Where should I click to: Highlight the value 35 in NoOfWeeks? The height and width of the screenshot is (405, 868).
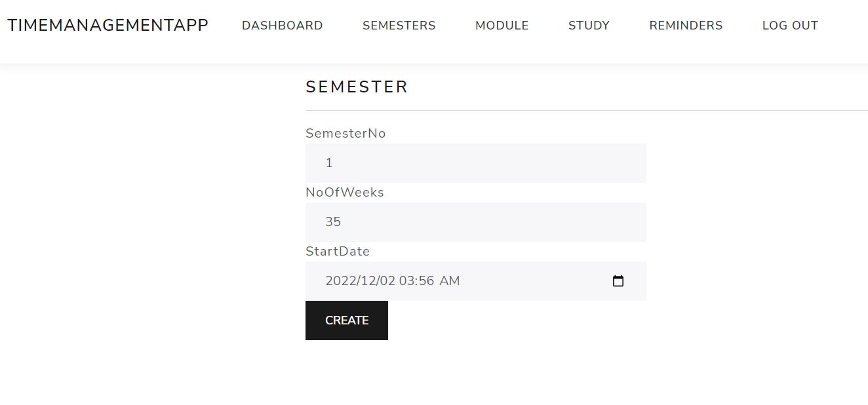pyautogui.click(x=333, y=222)
